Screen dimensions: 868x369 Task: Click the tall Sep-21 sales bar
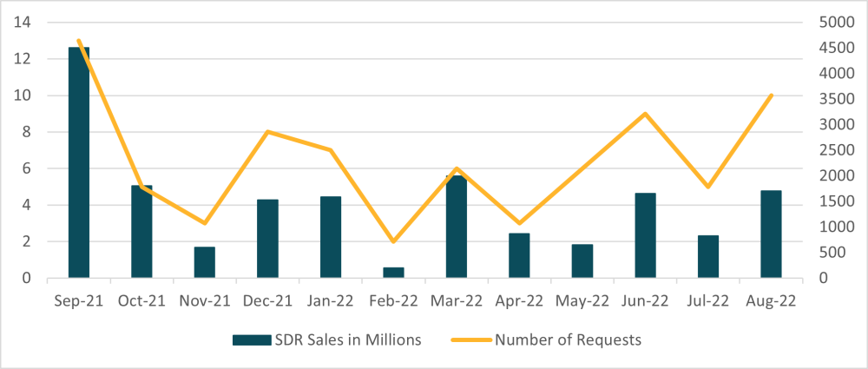coord(79,163)
